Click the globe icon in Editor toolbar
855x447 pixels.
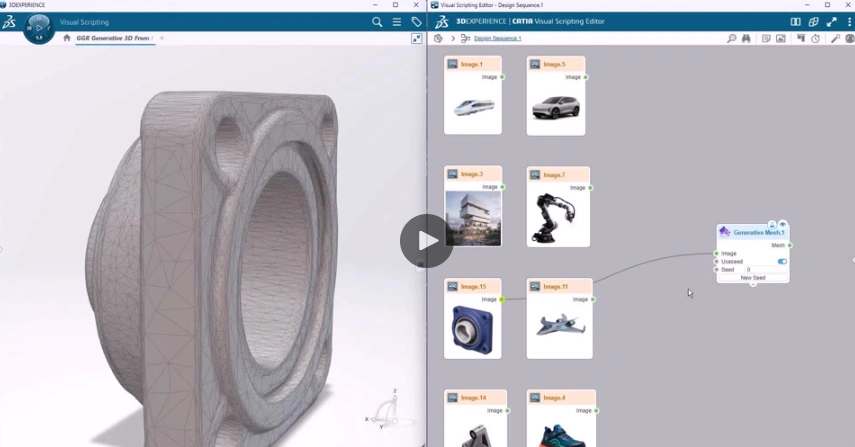850,38
